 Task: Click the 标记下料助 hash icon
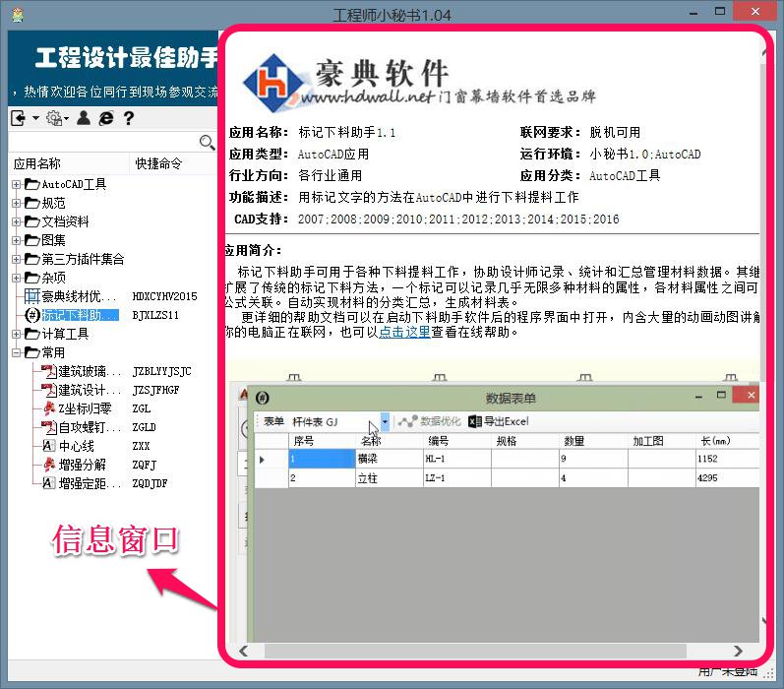click(x=32, y=315)
